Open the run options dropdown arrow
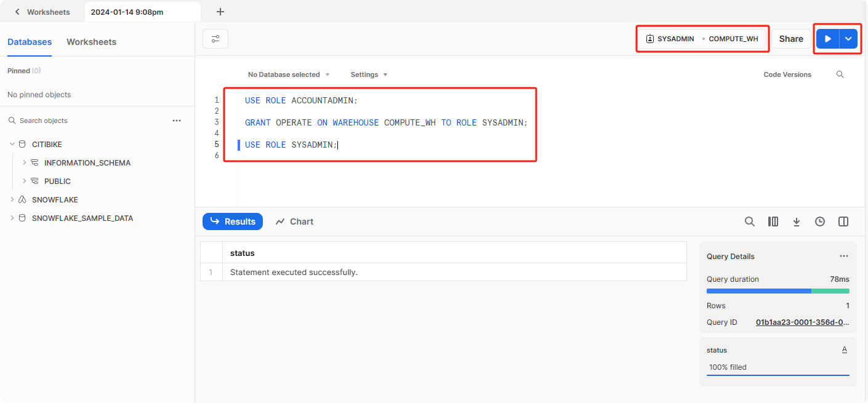This screenshot has height=403, width=868. (x=848, y=39)
